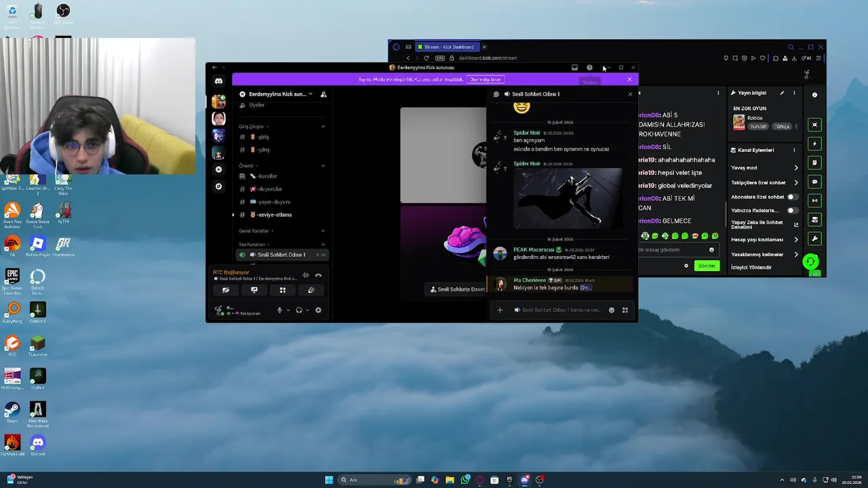Screen dimensions: 868x488
Task: Click the attach plus in Discord message box
Action: pyautogui.click(x=500, y=310)
